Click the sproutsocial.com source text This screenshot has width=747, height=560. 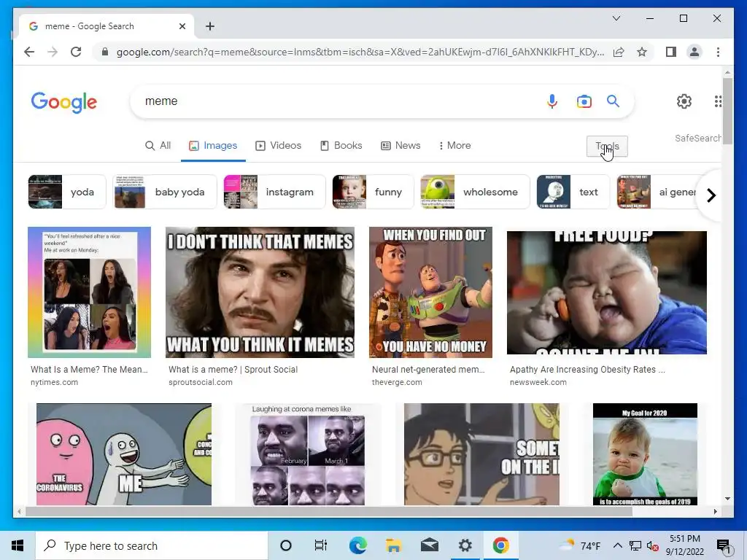point(201,382)
